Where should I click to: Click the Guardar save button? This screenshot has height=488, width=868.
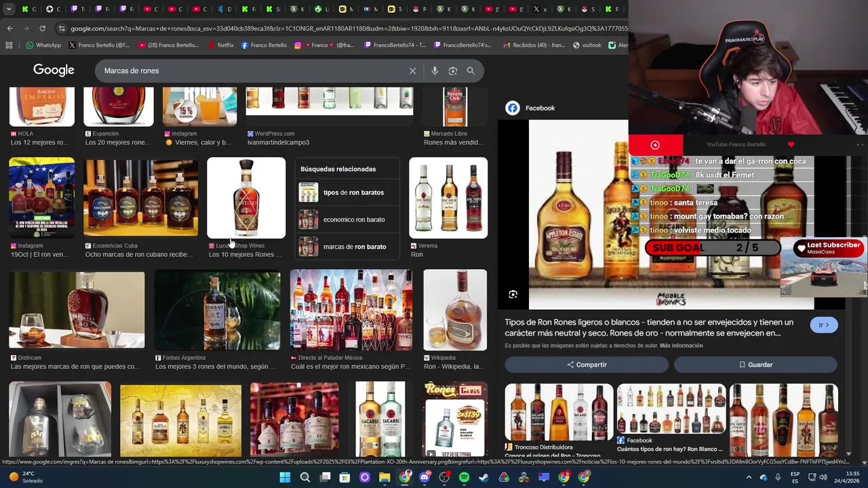(755, 365)
